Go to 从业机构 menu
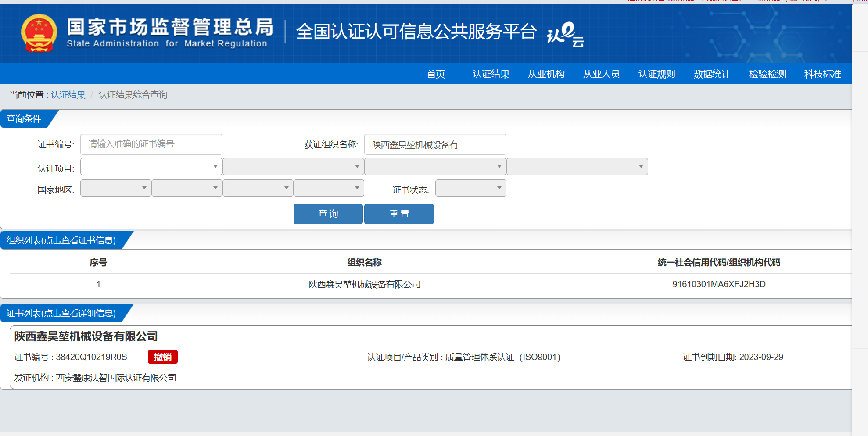 (x=546, y=74)
